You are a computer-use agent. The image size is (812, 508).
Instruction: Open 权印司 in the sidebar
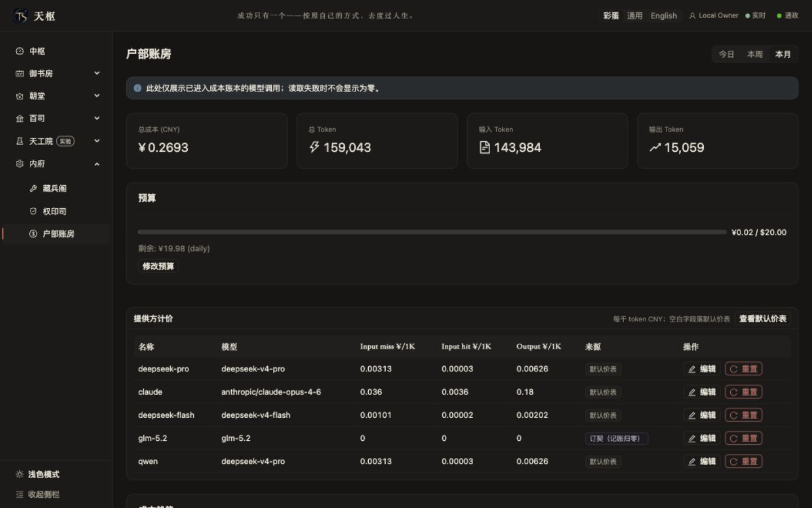(55, 211)
